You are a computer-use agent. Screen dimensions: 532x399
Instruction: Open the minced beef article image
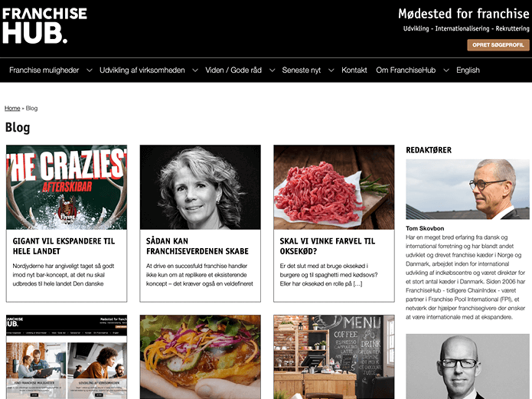tap(334, 187)
